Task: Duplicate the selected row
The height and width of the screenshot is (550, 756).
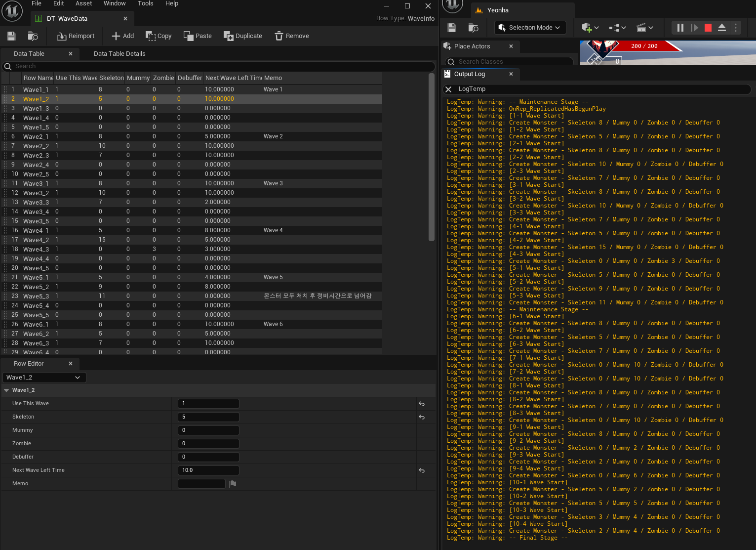Action: click(x=242, y=36)
